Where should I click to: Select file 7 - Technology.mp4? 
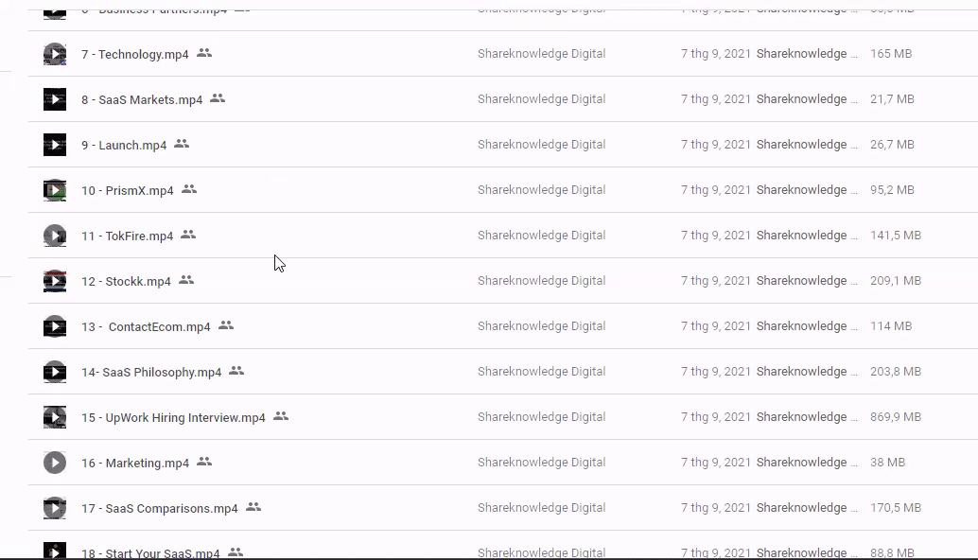135,55
